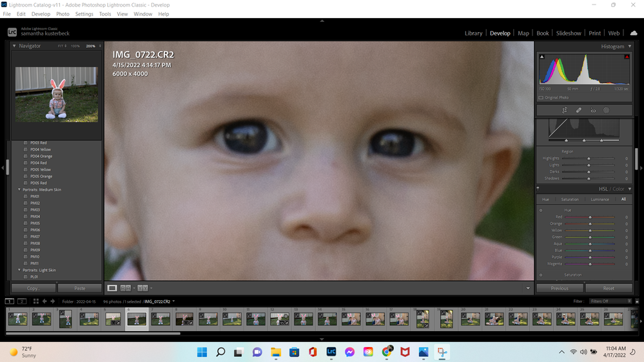Collapse the HSL / Color panel
Image resolution: width=644 pixels, height=362 pixels.
click(x=630, y=189)
